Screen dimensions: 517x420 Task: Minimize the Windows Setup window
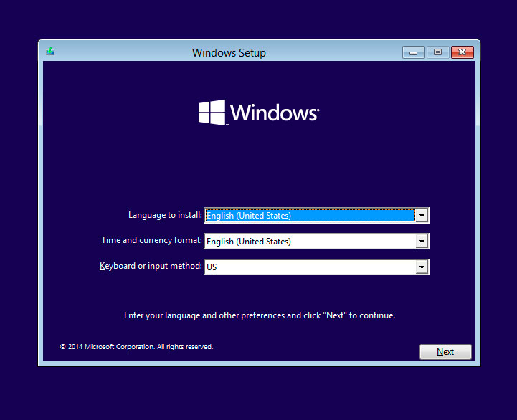414,52
